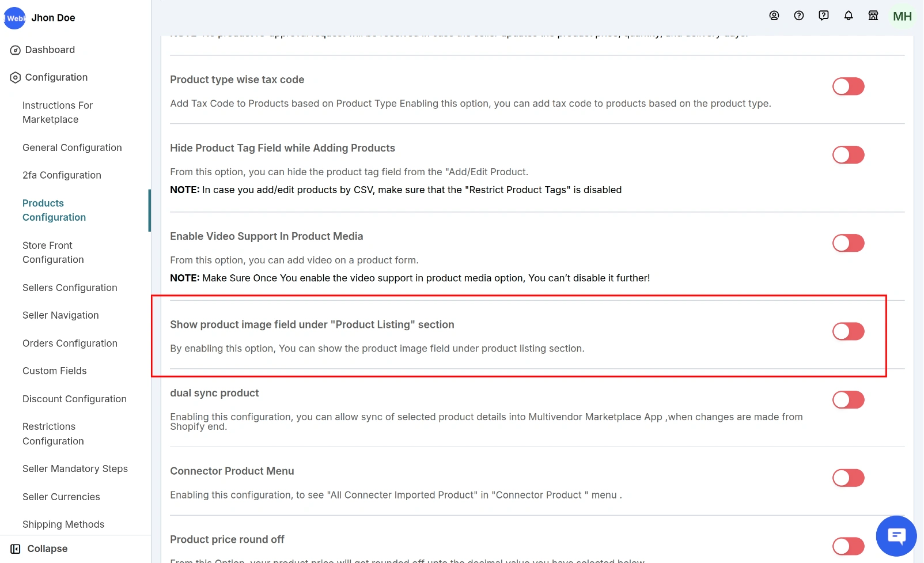
Task: Go to Dashboard in sidebar
Action: pos(50,50)
